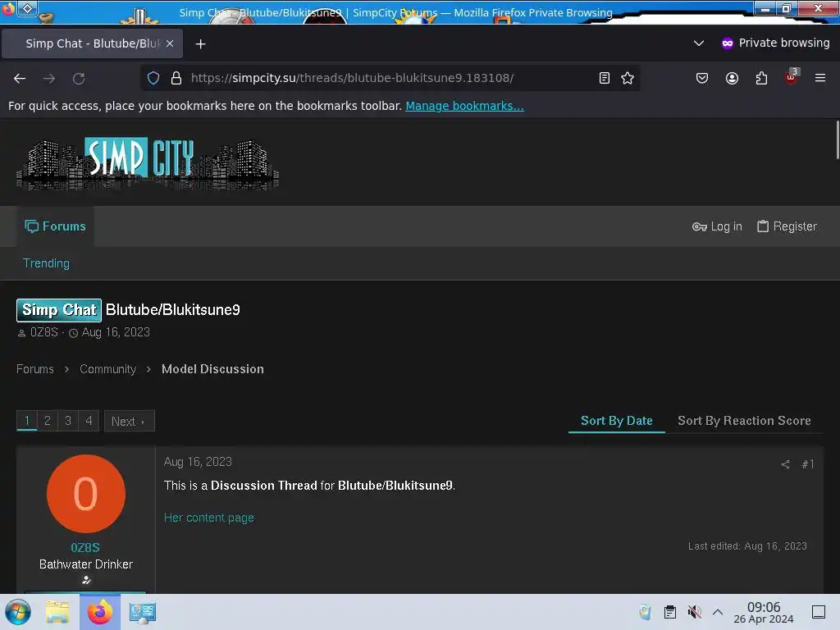Viewport: 840px width, 630px height.
Task: Bookmark this page with star icon
Action: click(x=628, y=78)
